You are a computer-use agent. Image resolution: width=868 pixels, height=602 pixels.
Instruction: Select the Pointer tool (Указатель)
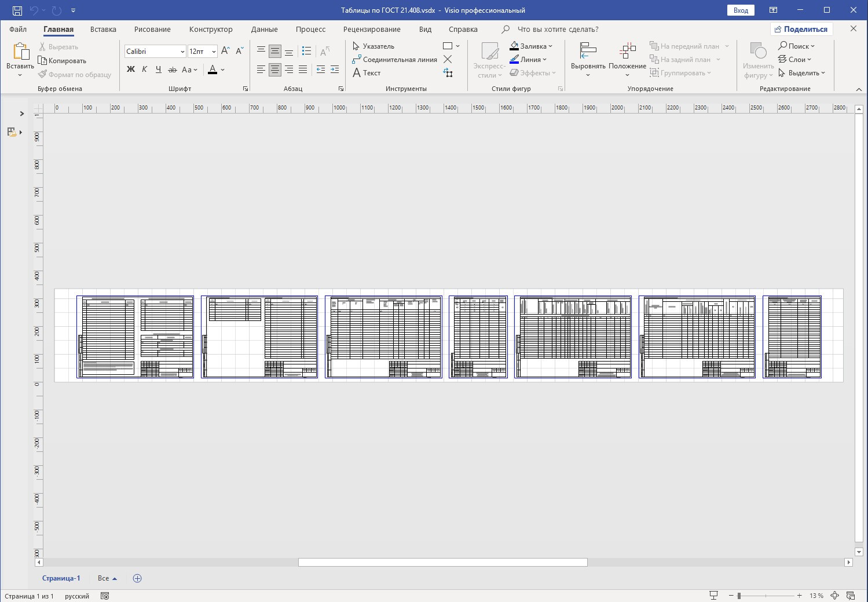tap(373, 46)
